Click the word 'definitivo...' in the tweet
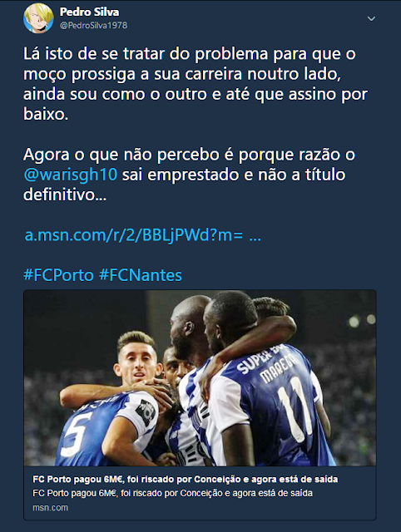The height and width of the screenshot is (532, 401). click(x=65, y=195)
